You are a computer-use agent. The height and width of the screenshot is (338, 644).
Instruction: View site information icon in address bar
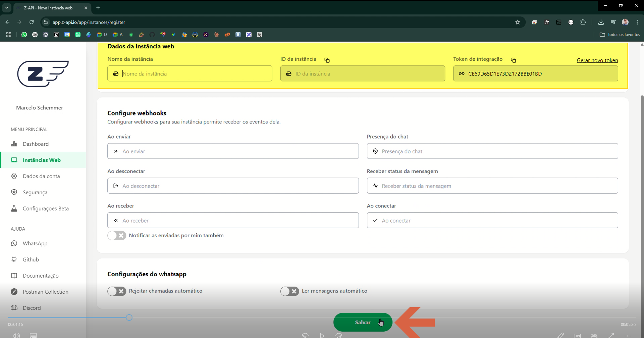tap(46, 22)
